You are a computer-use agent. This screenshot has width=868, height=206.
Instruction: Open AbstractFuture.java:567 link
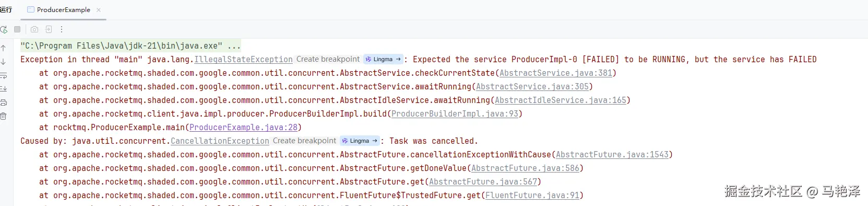coord(483,182)
